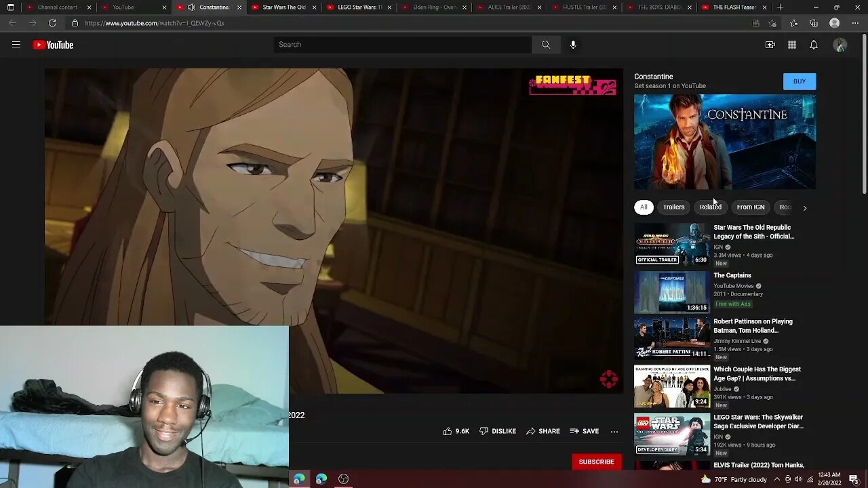This screenshot has width=868, height=488.
Task: Open the OBS Studio taskbar icon
Action: coord(344,479)
